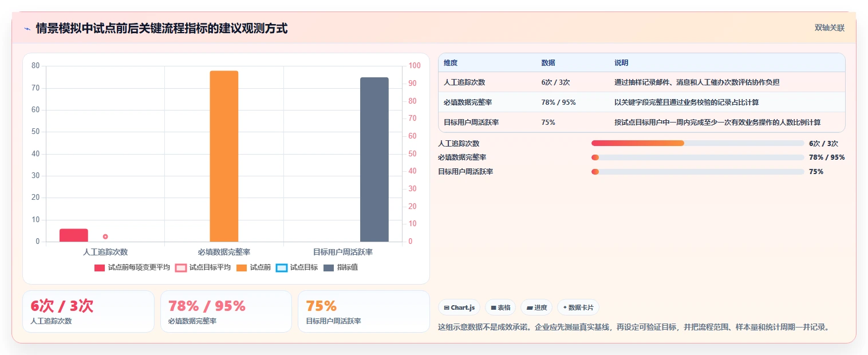
Task: Toggle the 试点目标平均 legend item
Action: [x=203, y=267]
